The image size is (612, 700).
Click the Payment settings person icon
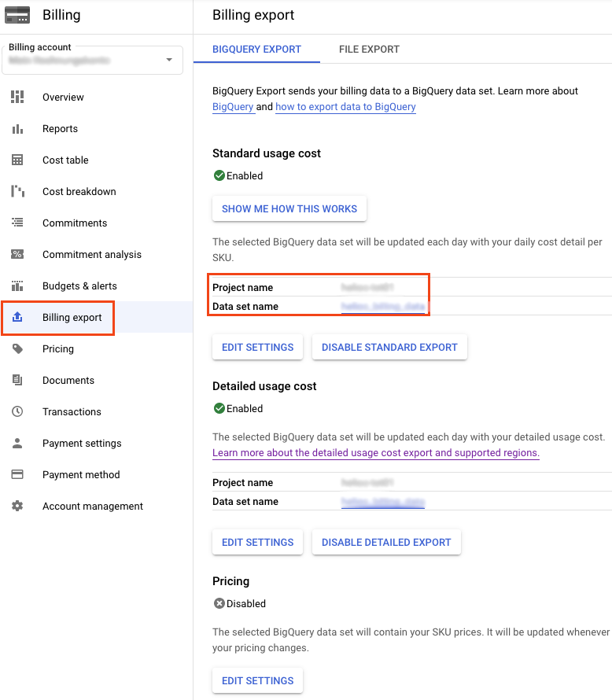click(x=17, y=443)
